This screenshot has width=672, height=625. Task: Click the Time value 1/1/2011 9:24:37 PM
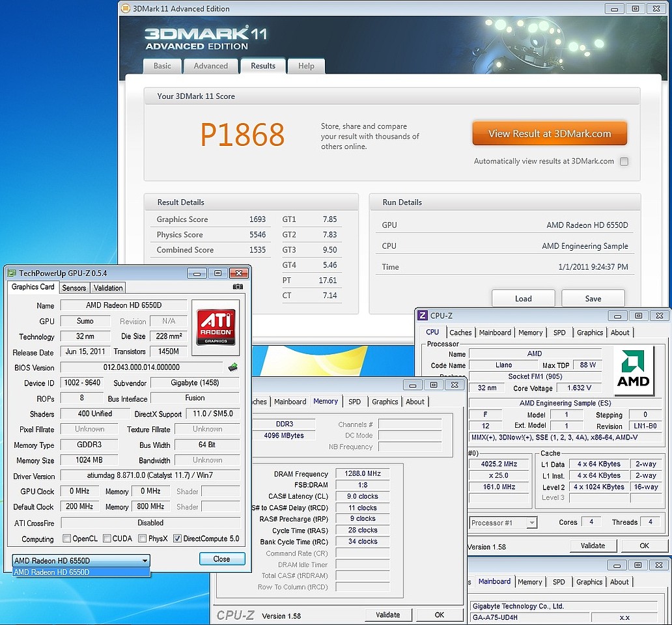[x=593, y=267]
